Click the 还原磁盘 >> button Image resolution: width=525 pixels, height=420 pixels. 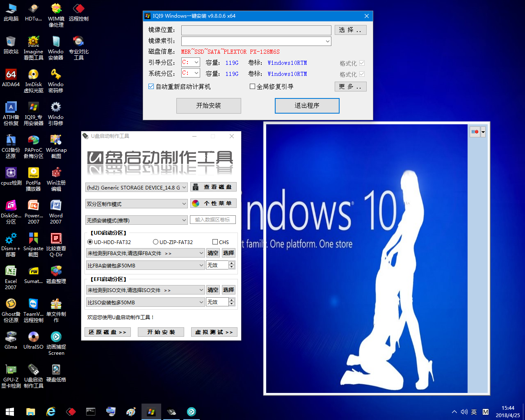pyautogui.click(x=107, y=332)
